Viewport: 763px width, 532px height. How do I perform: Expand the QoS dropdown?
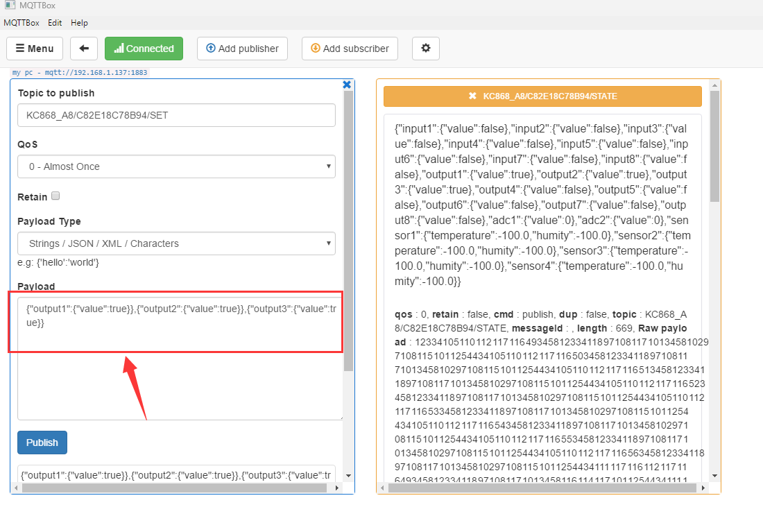tap(176, 166)
